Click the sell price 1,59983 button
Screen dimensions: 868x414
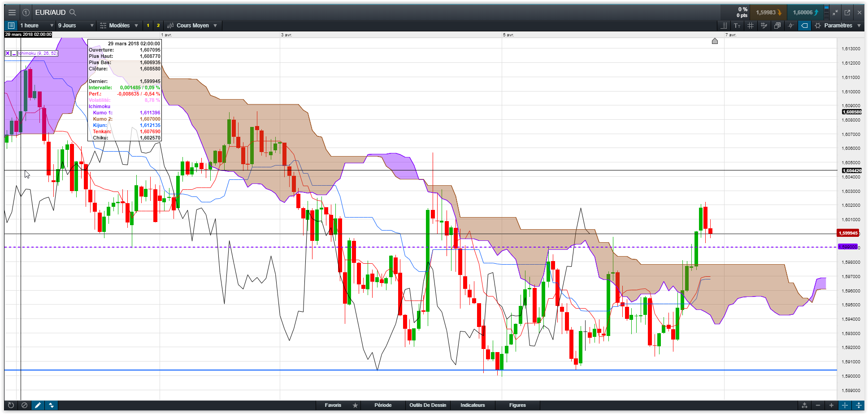click(768, 13)
